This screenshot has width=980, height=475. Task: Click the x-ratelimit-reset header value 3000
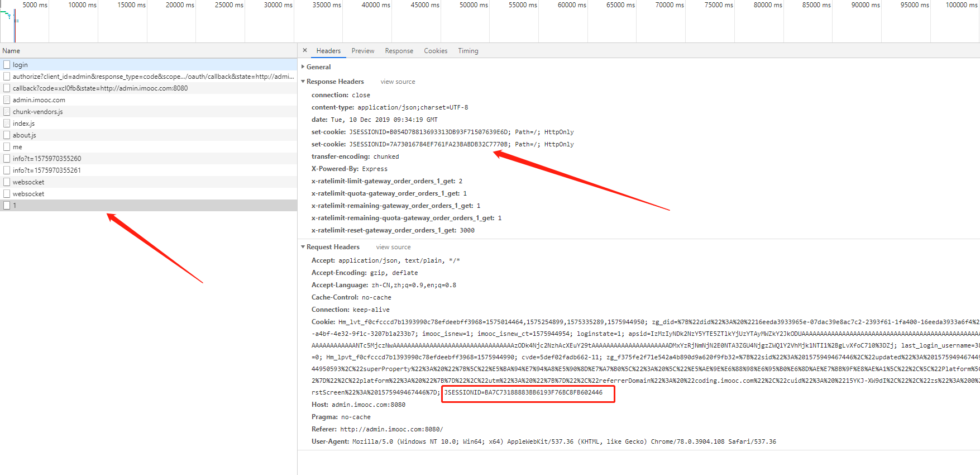467,230
